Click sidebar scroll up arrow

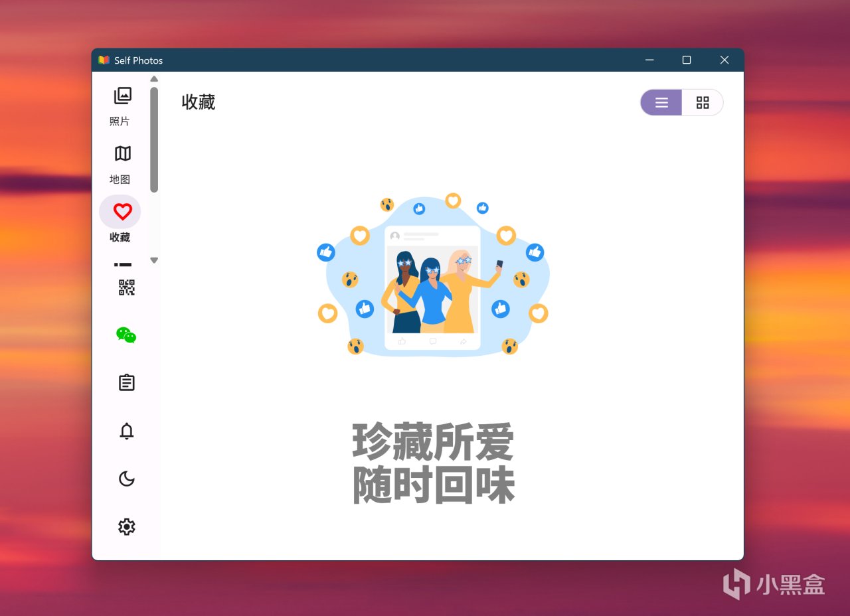tap(154, 79)
